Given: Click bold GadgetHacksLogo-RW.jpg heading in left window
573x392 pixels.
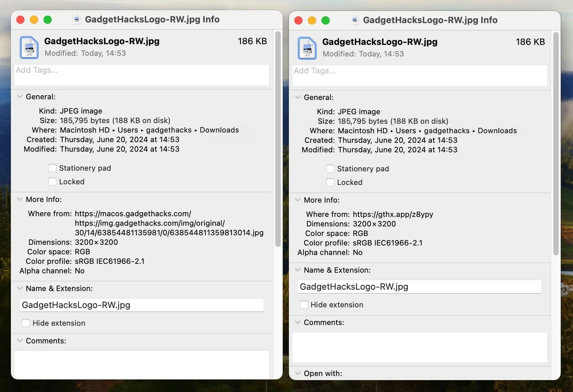Looking at the screenshot, I should (x=102, y=41).
